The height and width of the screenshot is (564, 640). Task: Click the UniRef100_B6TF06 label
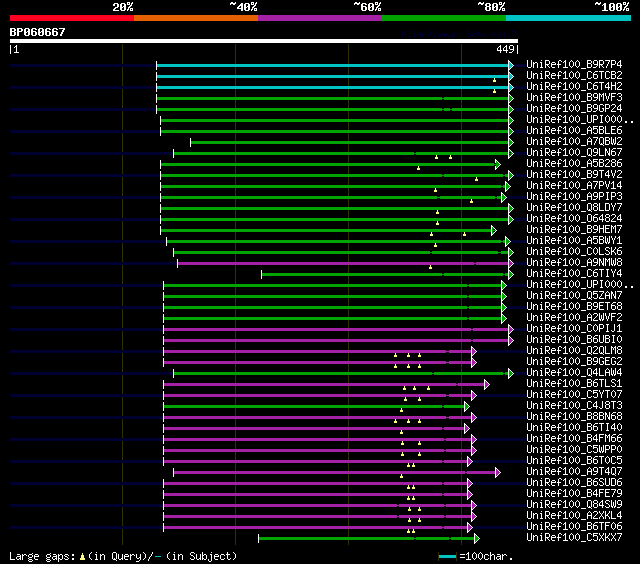tap(574, 527)
